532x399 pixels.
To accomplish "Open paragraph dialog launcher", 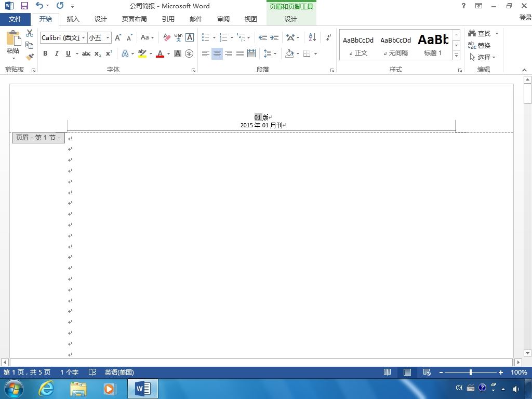I will (332, 70).
